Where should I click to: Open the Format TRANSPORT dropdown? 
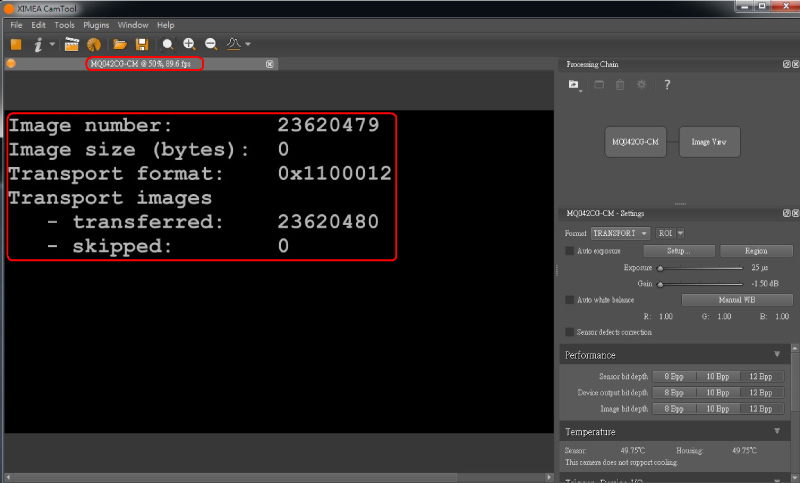(x=621, y=233)
